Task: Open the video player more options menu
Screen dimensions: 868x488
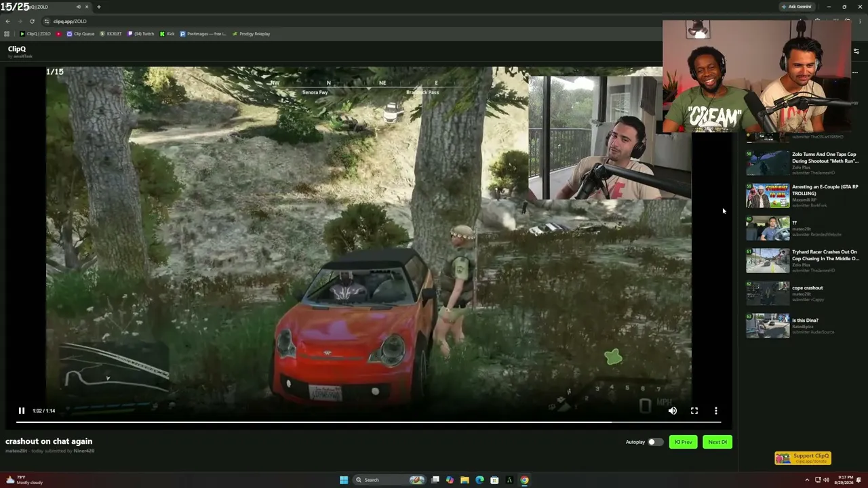Action: tap(715, 411)
